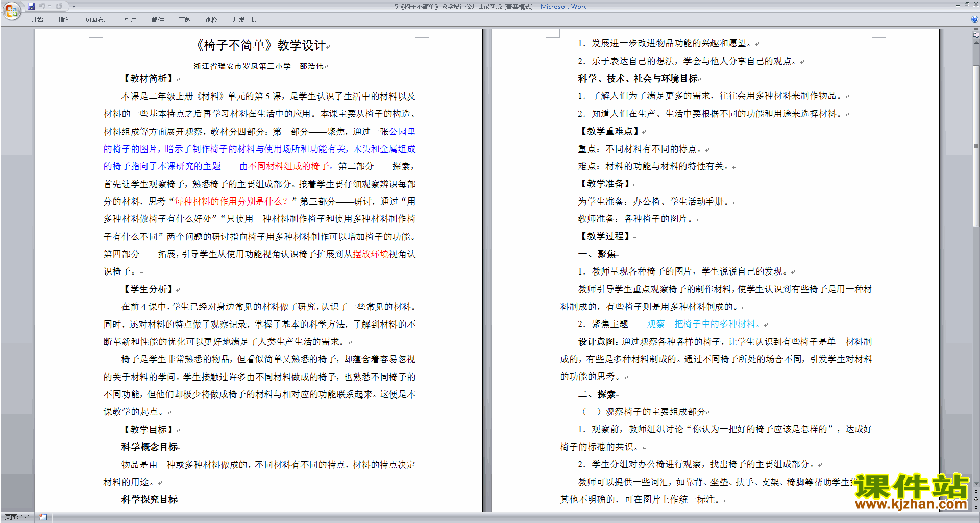This screenshot has width=980, height=523.
Task: Click the Save icon in Quick Access Toolbar
Action: click(x=31, y=6)
